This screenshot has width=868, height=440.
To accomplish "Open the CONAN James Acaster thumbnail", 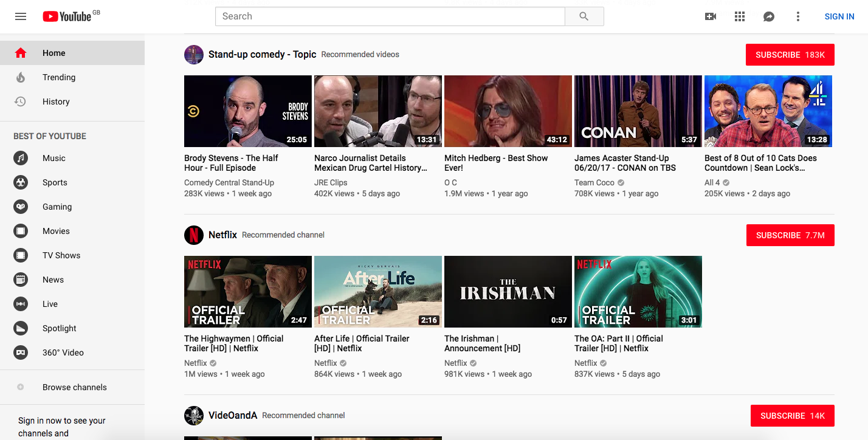I will 638,111.
